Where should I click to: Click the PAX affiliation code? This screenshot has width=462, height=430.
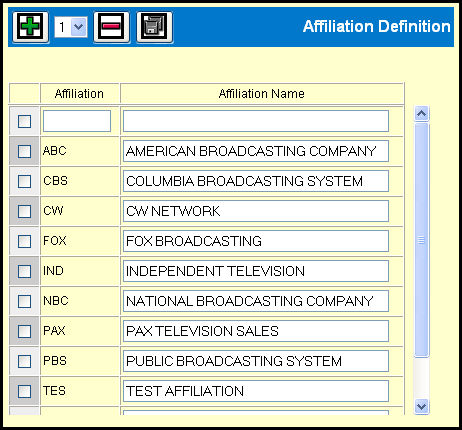point(54,331)
